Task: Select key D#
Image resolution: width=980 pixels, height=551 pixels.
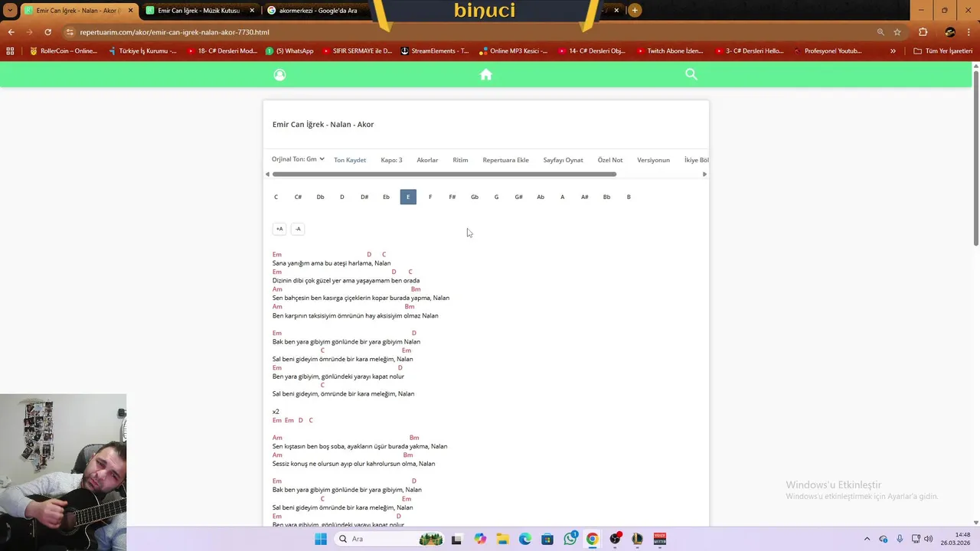Action: (364, 197)
